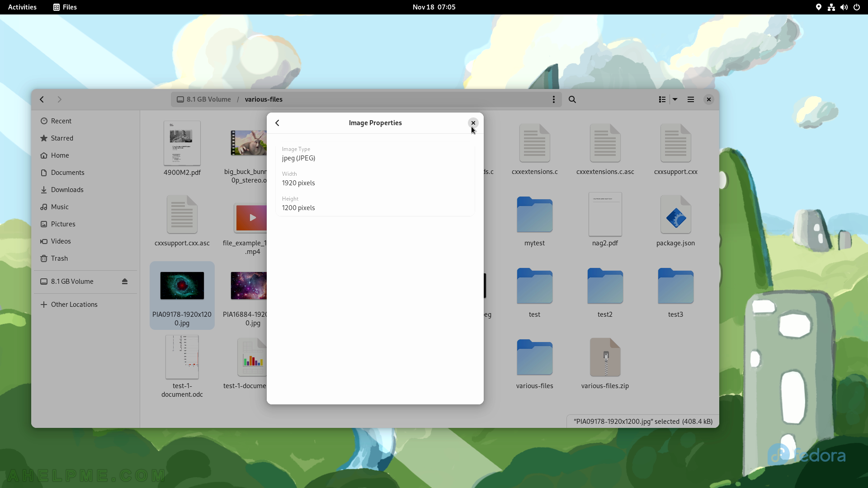Viewport: 868px width, 488px height.
Task: Open path bar three-dot menu
Action: [x=553, y=99]
